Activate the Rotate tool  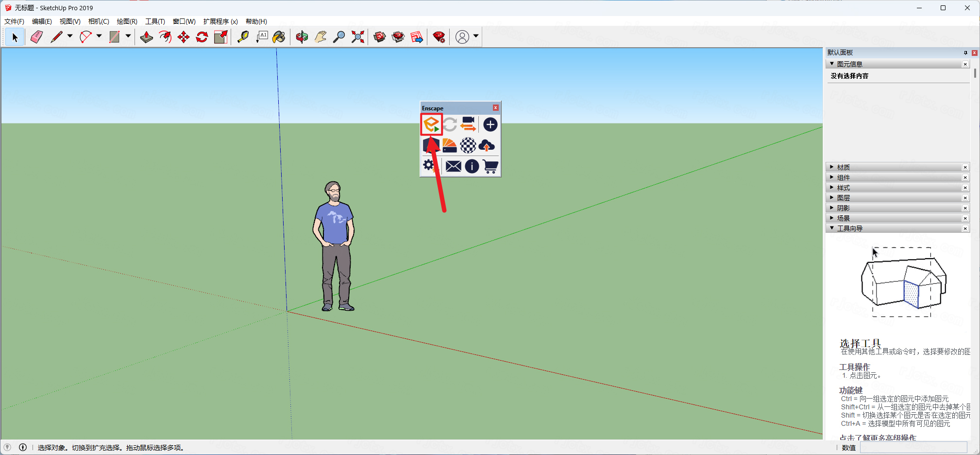[202, 37]
